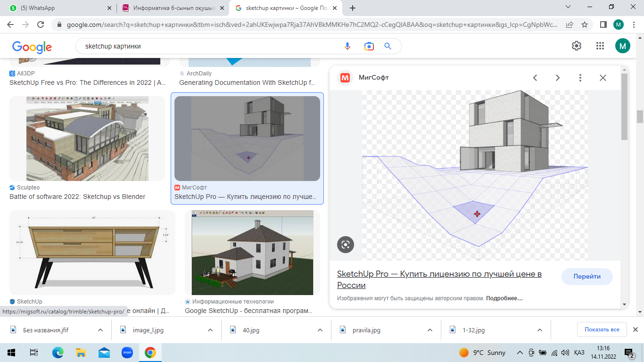Viewport: 644px width, 362px height.
Task: Expand options for 40.jpg download
Action: tap(320, 330)
